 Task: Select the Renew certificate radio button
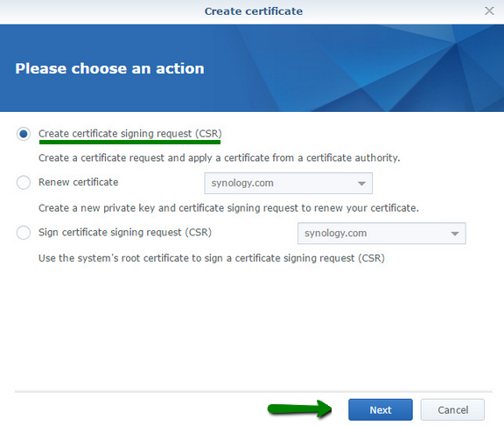[x=24, y=183]
